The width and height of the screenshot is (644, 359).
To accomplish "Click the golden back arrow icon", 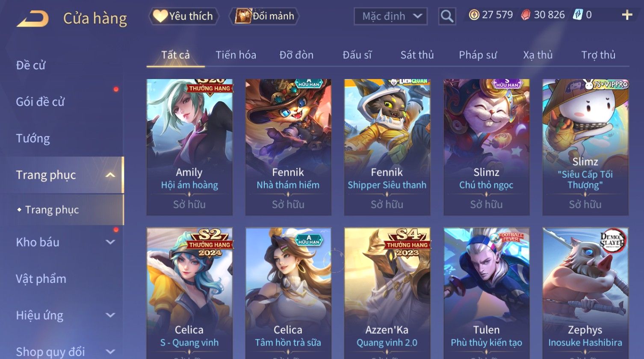I will [32, 18].
